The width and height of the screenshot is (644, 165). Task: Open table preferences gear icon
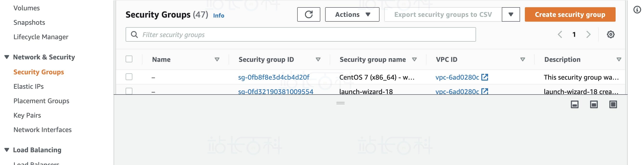(x=610, y=34)
